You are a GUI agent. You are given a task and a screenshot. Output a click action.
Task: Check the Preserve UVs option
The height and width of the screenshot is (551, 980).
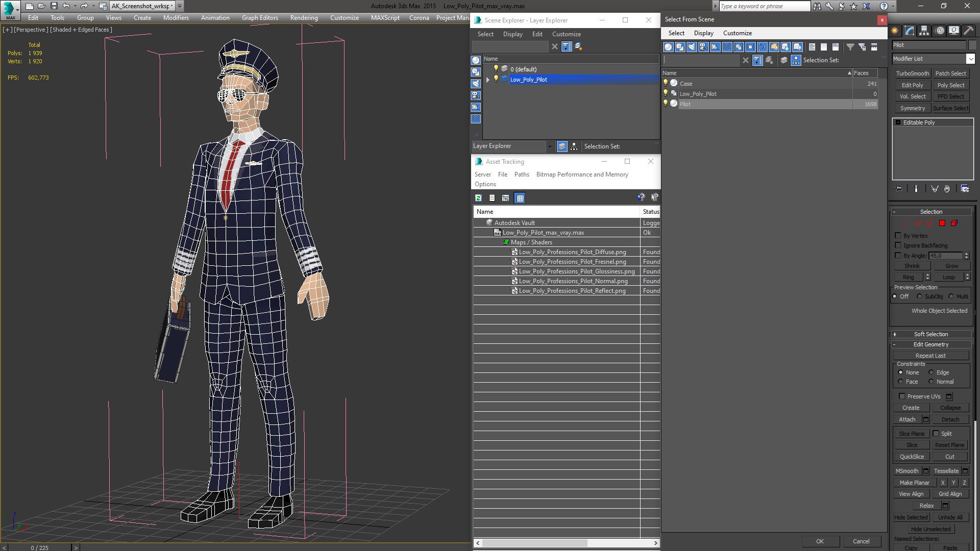point(902,396)
